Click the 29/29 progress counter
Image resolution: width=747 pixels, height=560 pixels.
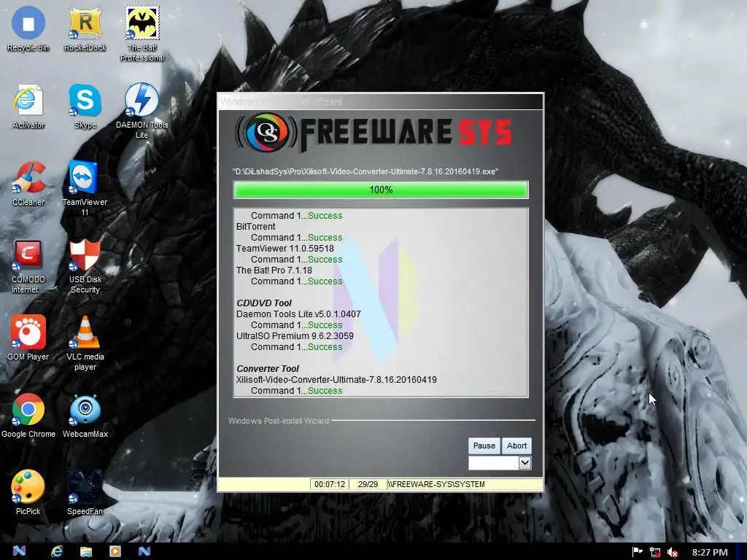point(368,484)
